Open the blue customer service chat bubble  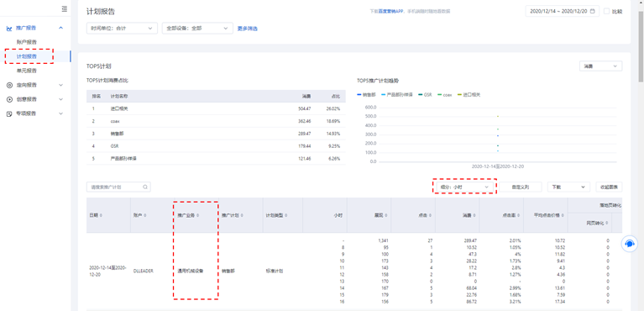pos(629,244)
